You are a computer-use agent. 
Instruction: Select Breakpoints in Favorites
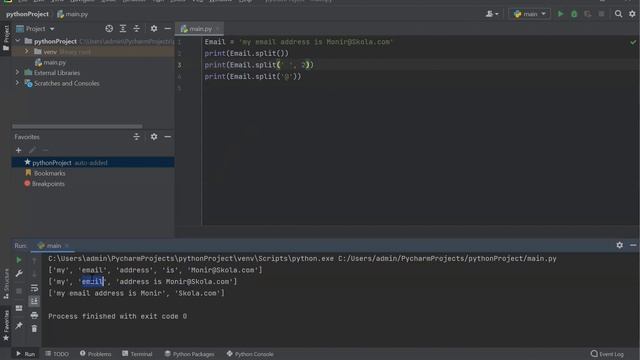point(48,184)
